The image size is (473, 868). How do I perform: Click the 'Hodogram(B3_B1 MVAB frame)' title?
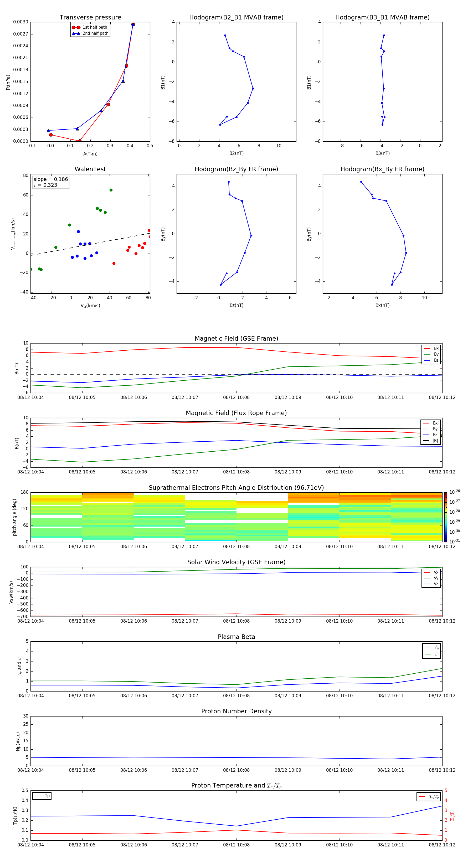coord(382,17)
